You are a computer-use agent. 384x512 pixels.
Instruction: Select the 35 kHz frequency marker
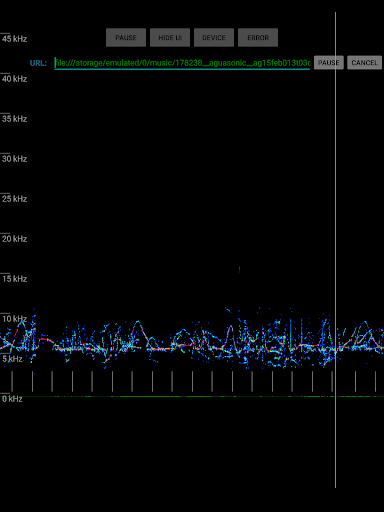point(14,119)
